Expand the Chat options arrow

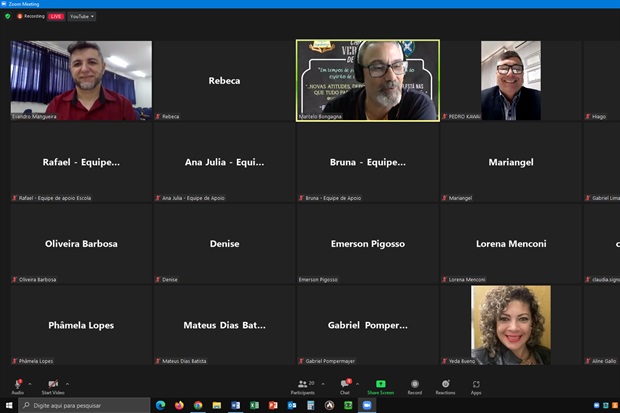[x=357, y=384]
